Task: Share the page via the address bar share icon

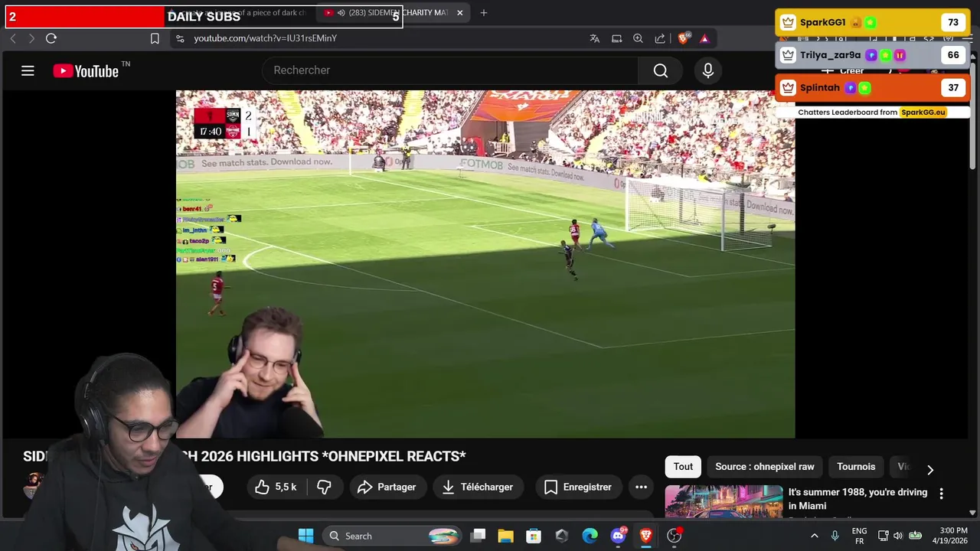Action: (x=660, y=38)
